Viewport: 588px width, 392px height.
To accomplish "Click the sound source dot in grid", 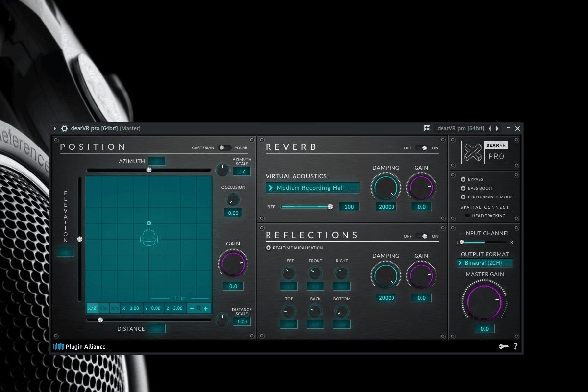I will click(x=149, y=223).
